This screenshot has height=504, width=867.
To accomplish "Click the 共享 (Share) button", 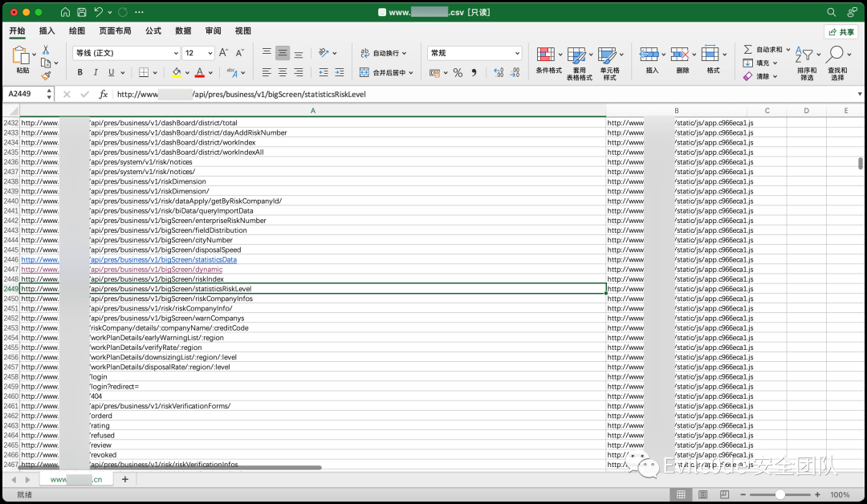I will click(841, 32).
